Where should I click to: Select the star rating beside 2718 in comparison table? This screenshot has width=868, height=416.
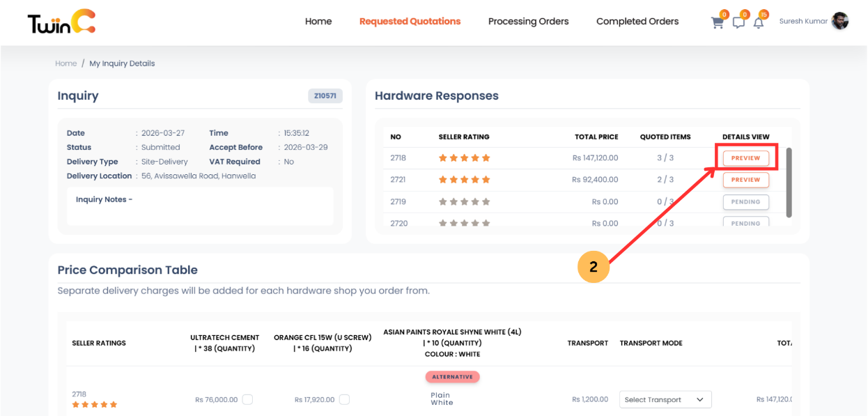pyautogui.click(x=94, y=404)
